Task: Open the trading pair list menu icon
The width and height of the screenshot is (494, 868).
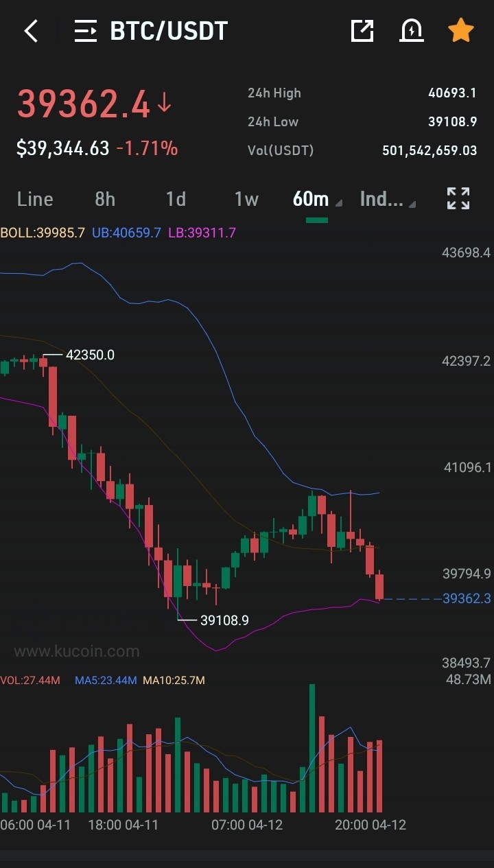Action: click(x=86, y=31)
